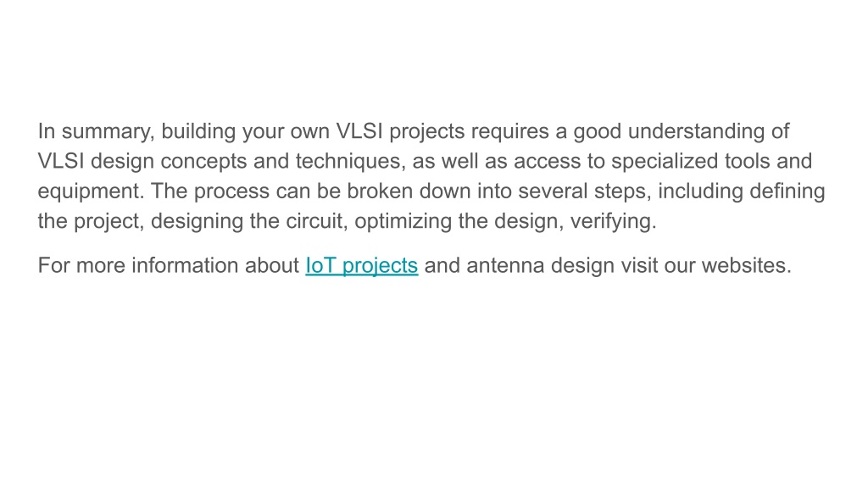The image size is (868, 488).
Task: Click the word "requires" in the first line
Action: click(509, 131)
